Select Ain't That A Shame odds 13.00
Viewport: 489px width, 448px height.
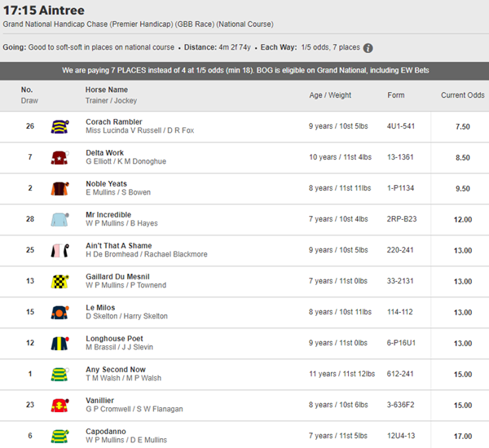point(462,250)
